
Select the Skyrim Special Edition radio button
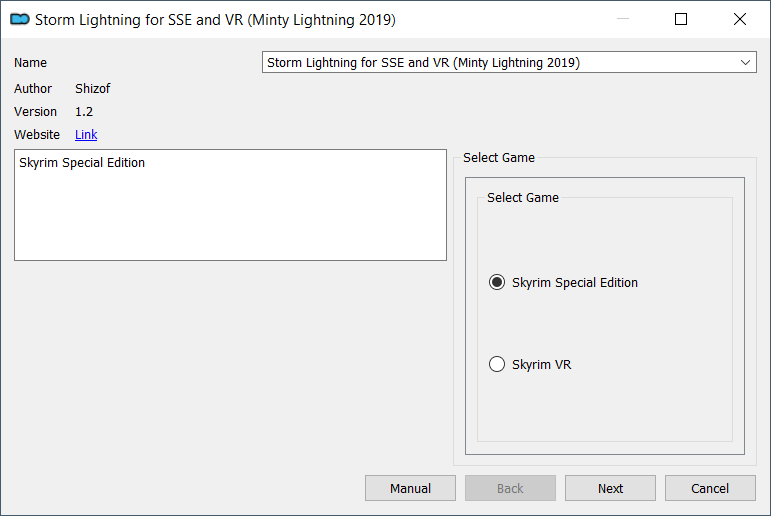pos(563,282)
